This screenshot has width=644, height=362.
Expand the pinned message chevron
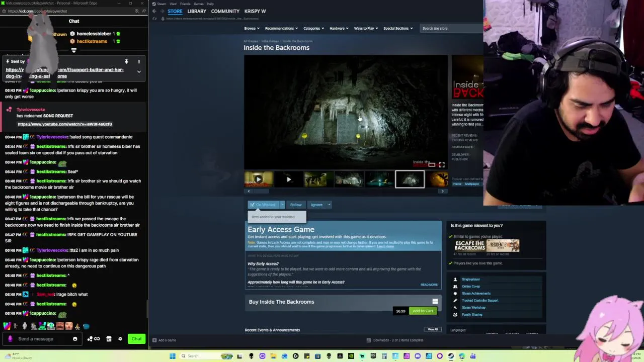(139, 72)
